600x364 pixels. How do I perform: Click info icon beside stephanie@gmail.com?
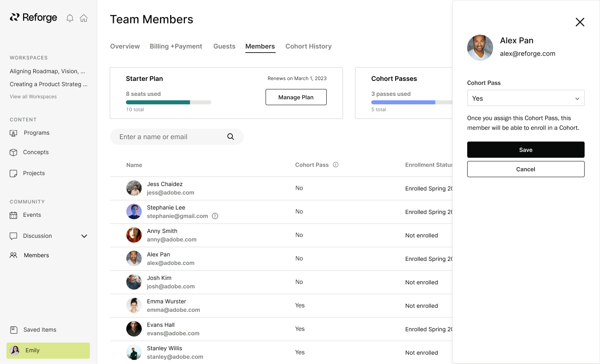tap(215, 216)
